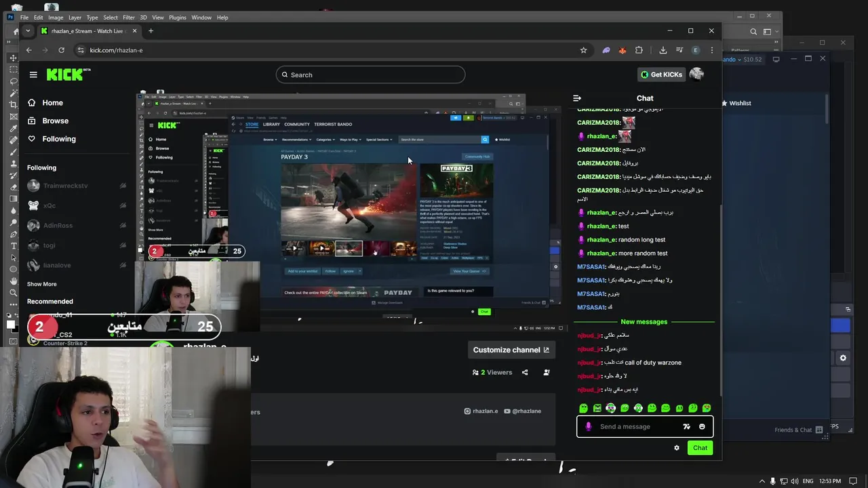
Task: Jump to New messages in chat
Action: point(644,322)
